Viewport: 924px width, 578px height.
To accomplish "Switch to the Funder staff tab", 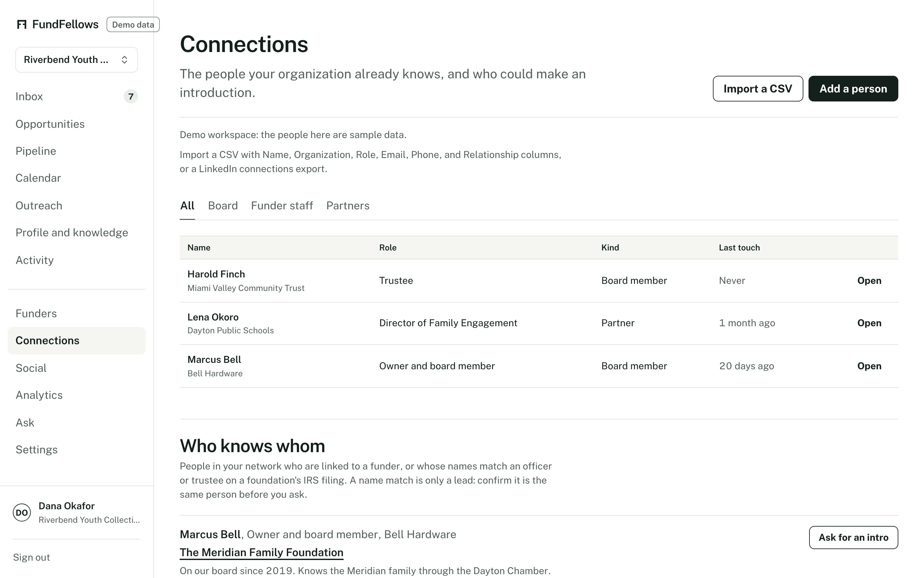I will tap(282, 206).
